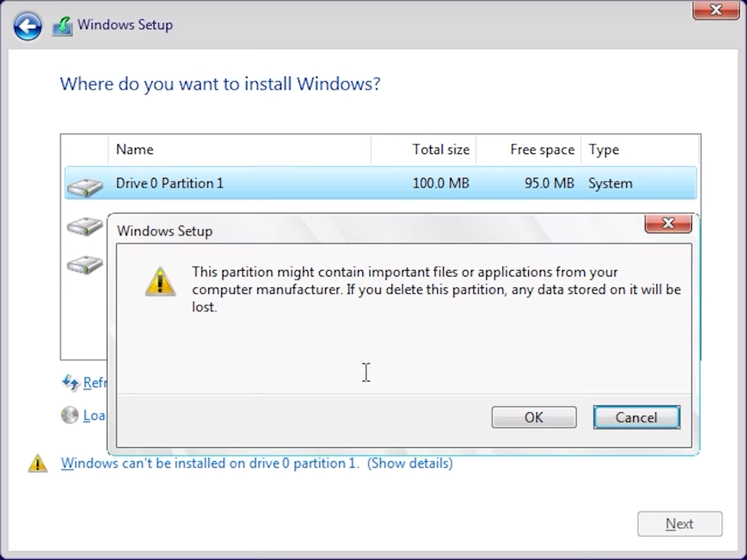Click the third drive icon in list
The image size is (747, 560).
[85, 264]
